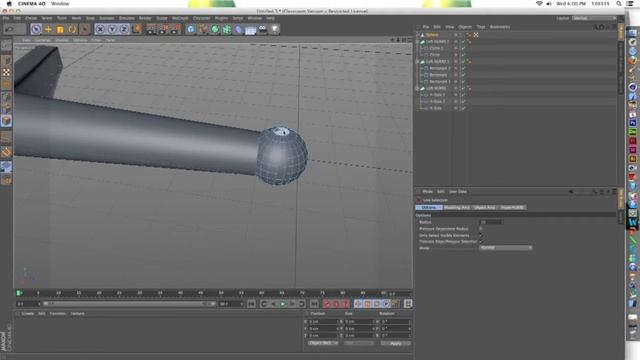Click the timeline preview range slider bar
The image size is (640, 360).
(129, 304)
